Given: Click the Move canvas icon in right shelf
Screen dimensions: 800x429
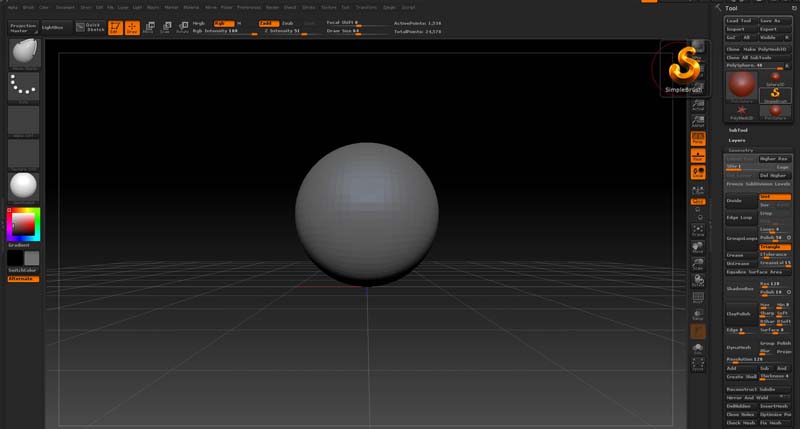Looking at the screenshot, I should pos(698,247).
